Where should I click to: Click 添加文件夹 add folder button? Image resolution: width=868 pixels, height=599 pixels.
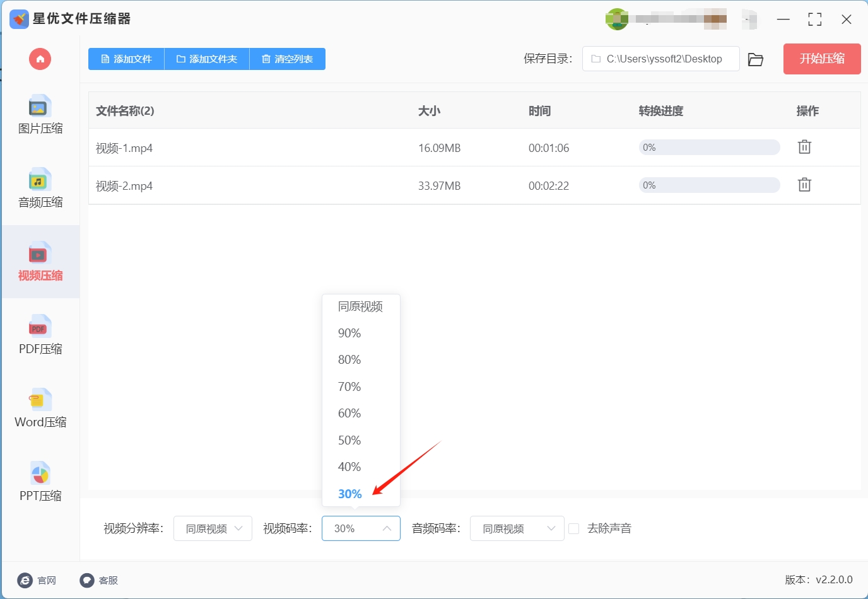207,59
